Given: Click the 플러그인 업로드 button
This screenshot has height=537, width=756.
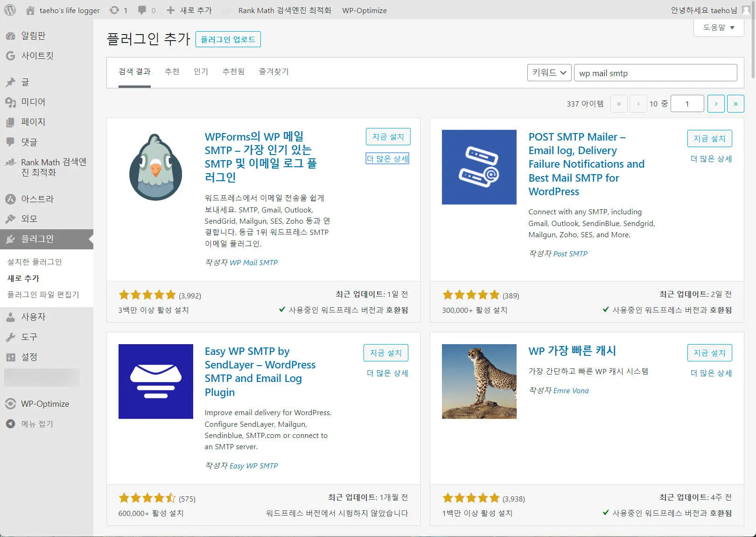Looking at the screenshot, I should tap(228, 40).
